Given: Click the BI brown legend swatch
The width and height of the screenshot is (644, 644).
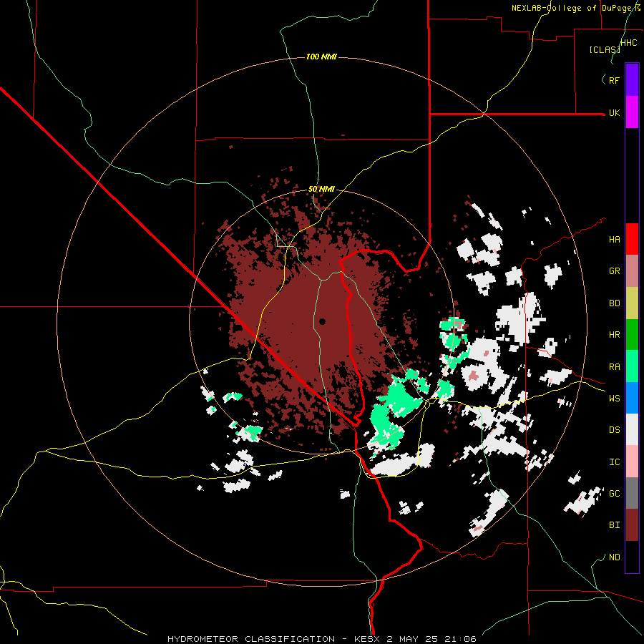Looking at the screenshot, I should click(x=632, y=525).
